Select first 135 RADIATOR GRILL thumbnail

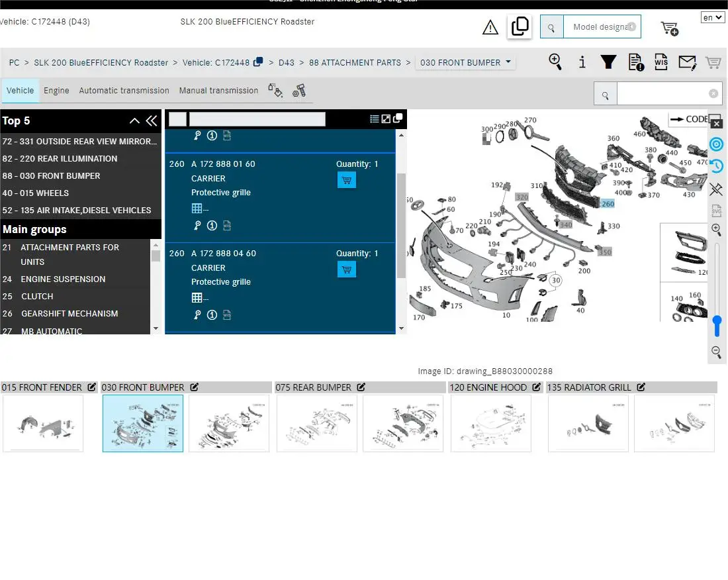pos(588,424)
